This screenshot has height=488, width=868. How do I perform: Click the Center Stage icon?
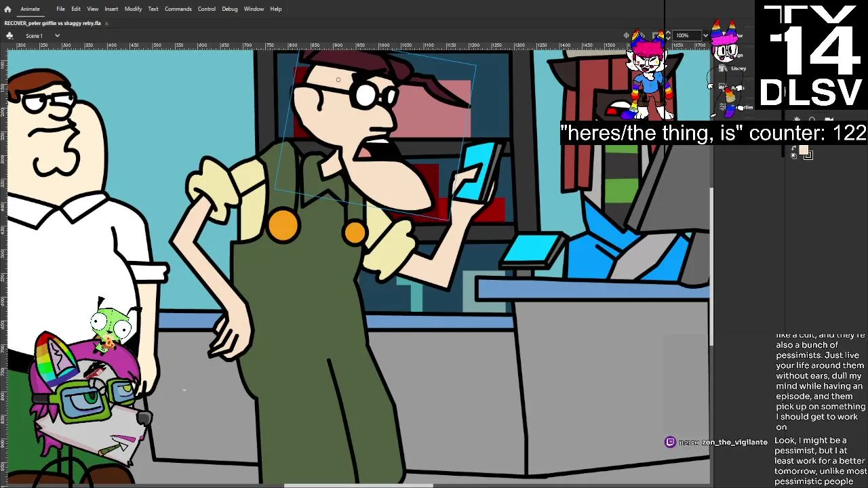(x=627, y=35)
